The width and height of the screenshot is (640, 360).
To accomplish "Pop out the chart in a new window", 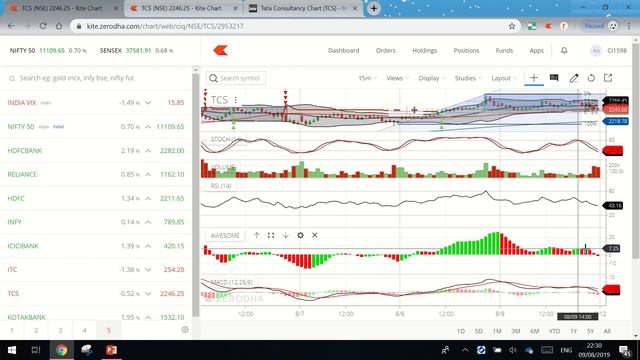I will pos(608,78).
